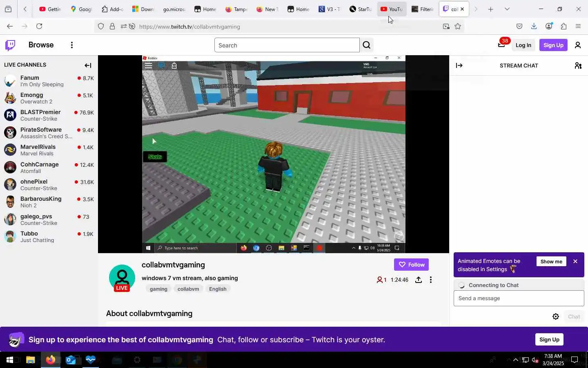588x368 pixels.
Task: Open the notifications inbox showing 38
Action: (x=502, y=45)
